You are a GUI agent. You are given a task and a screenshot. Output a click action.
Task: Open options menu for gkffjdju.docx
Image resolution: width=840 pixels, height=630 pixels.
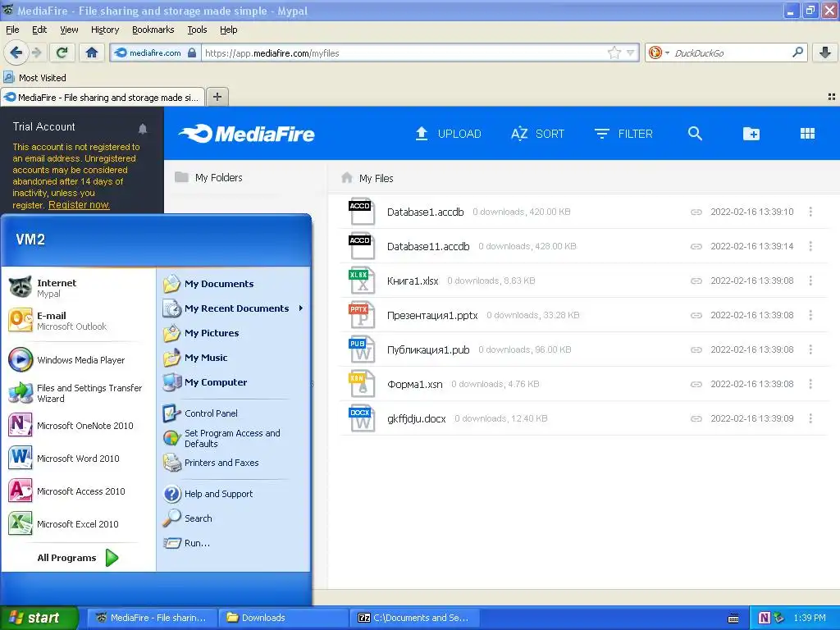[810, 418]
